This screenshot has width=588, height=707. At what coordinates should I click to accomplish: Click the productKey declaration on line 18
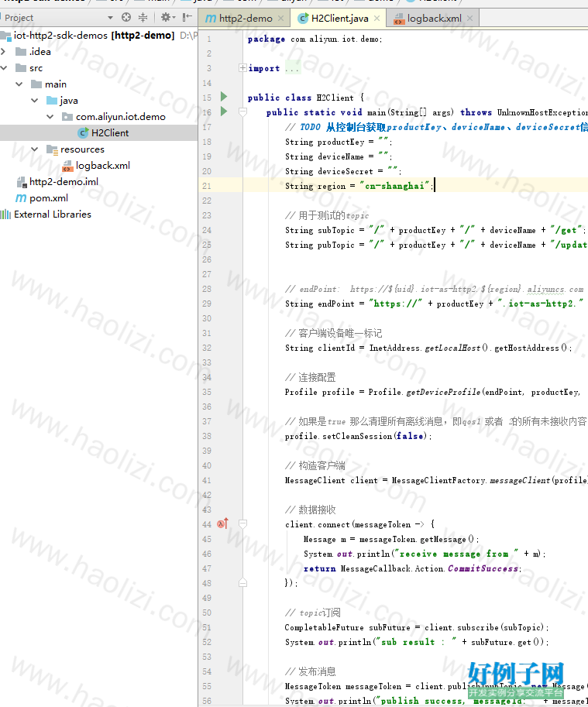pos(339,142)
